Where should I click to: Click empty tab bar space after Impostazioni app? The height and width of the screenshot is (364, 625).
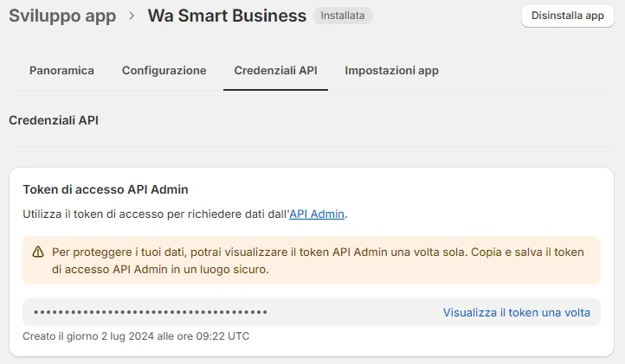(528, 71)
